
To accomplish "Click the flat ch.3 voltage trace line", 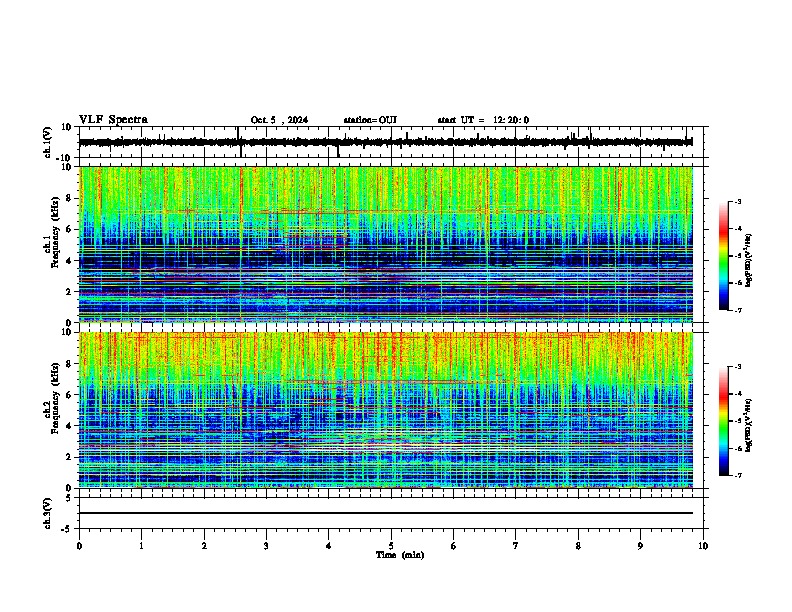I will point(386,513).
